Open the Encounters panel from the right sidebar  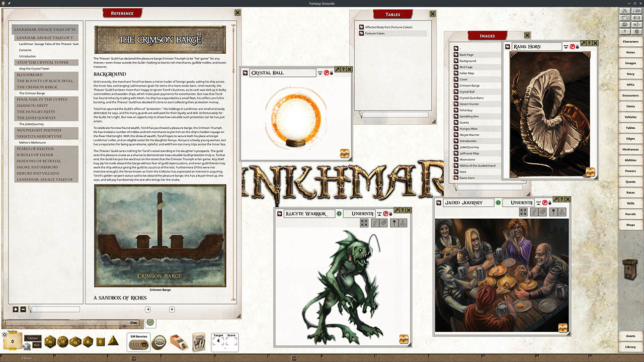coord(630,95)
